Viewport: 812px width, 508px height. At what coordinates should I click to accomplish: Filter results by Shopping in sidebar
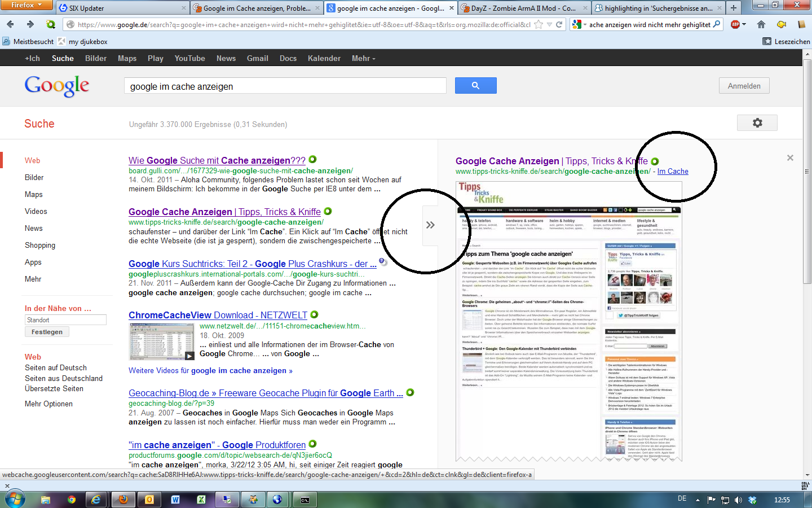[40, 245]
